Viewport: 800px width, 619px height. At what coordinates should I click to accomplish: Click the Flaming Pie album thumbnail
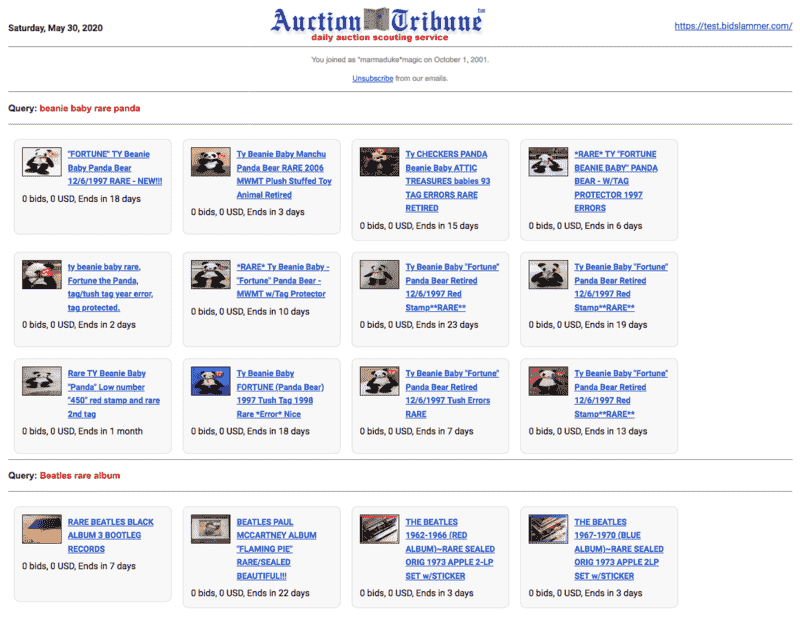click(205, 529)
